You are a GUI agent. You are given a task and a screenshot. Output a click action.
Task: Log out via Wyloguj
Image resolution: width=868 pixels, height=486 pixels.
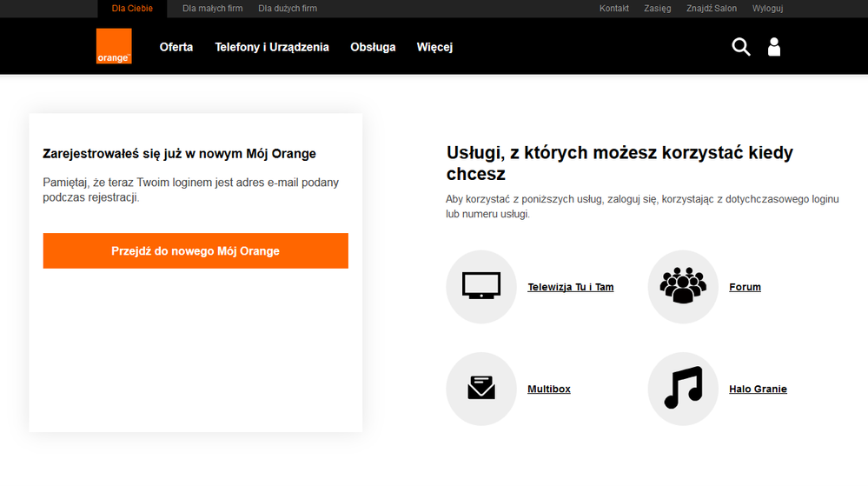(x=767, y=9)
